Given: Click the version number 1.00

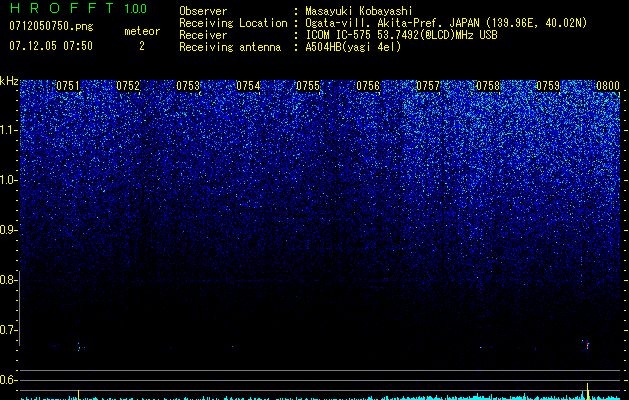Looking at the screenshot, I should (x=135, y=8).
